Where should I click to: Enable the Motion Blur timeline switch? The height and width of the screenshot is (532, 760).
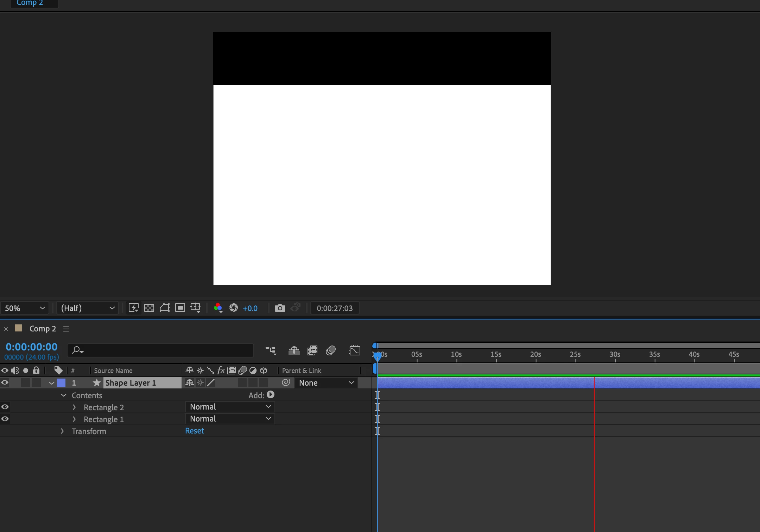[x=330, y=350]
